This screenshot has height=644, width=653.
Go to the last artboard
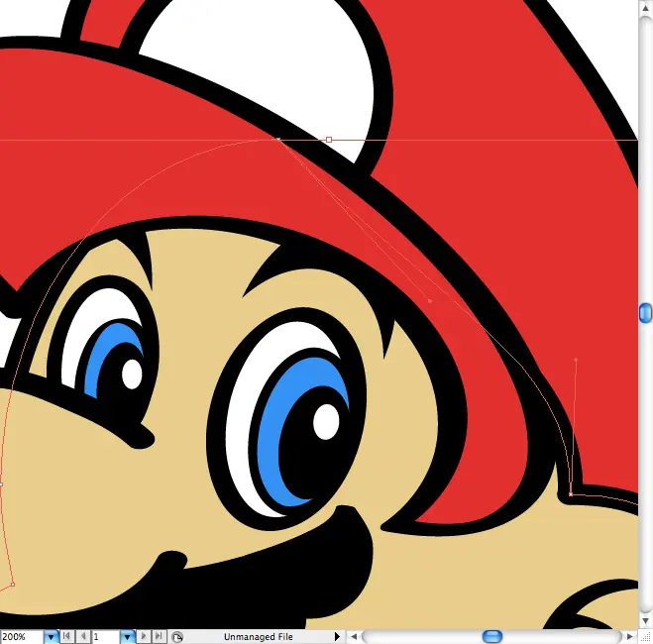159,636
